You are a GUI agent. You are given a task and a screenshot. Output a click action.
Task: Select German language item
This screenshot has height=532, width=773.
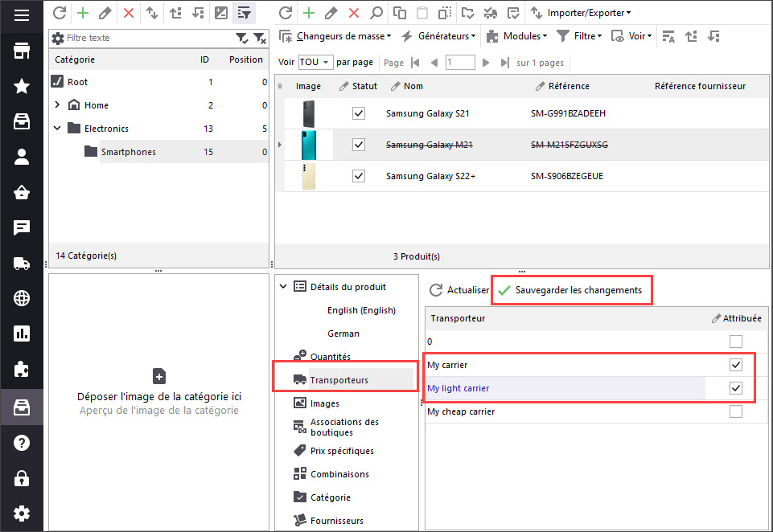coord(343,334)
